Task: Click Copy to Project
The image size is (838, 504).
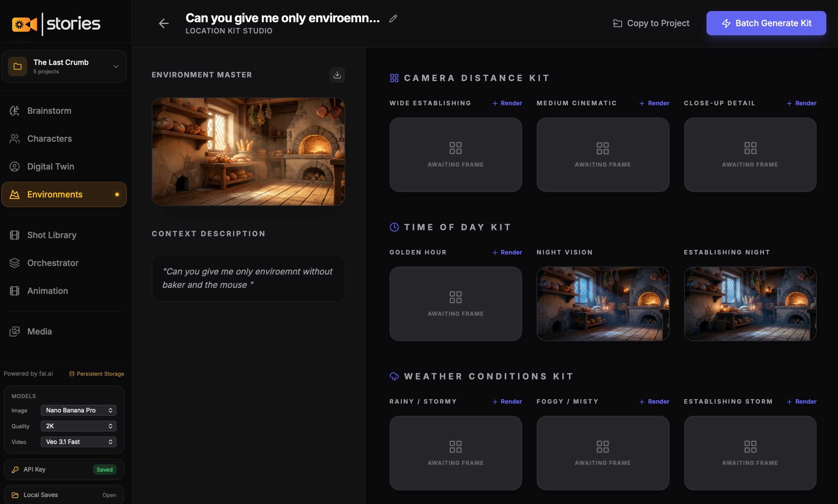Action: tap(651, 23)
